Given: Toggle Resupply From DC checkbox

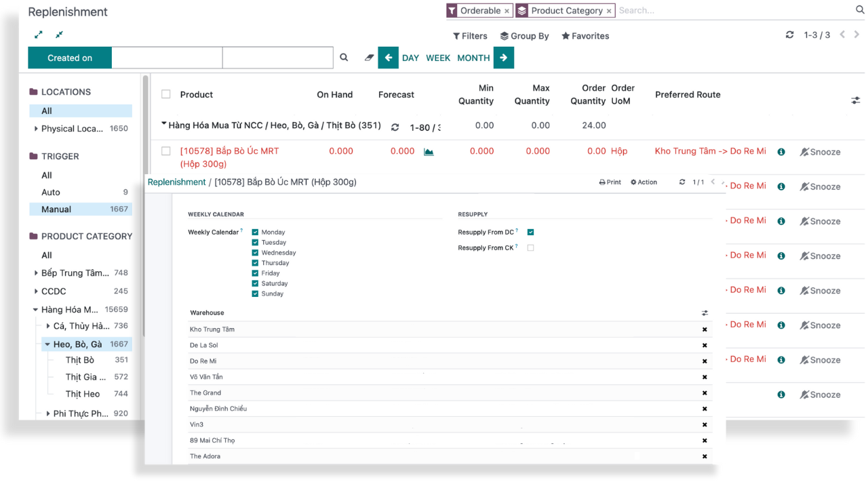Looking at the screenshot, I should tap(530, 232).
